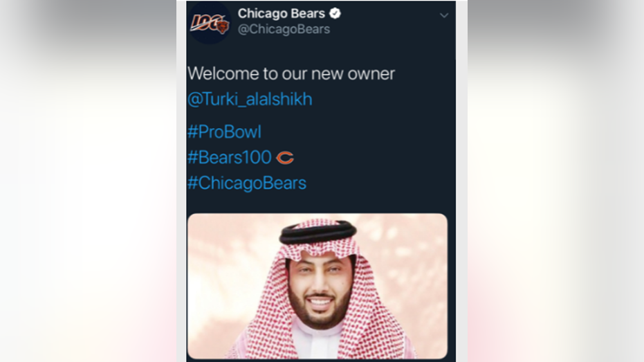Click the blurred left margin outside the tweet
Screen dimensions: 644x362
(89, 181)
